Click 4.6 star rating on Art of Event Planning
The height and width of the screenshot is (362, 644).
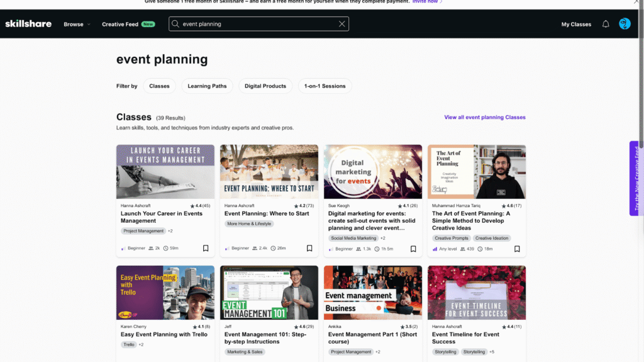coord(511,206)
